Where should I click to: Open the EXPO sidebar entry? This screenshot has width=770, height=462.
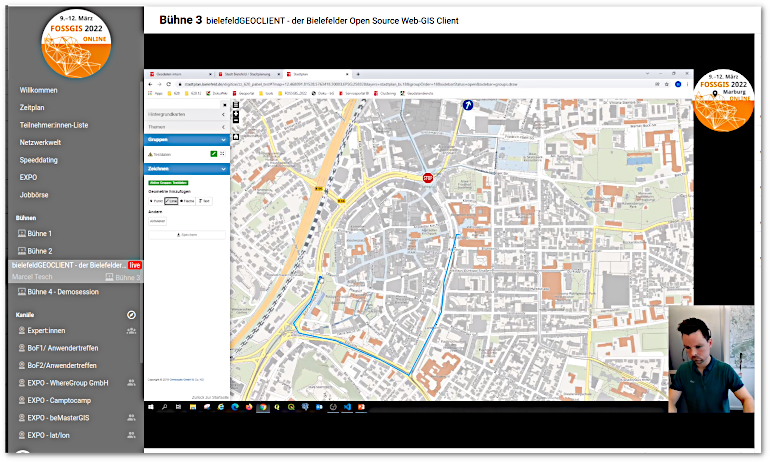pyautogui.click(x=28, y=177)
